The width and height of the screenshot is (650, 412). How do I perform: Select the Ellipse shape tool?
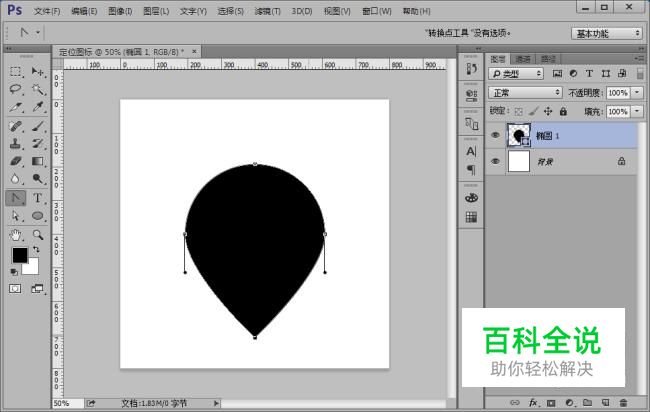click(38, 216)
